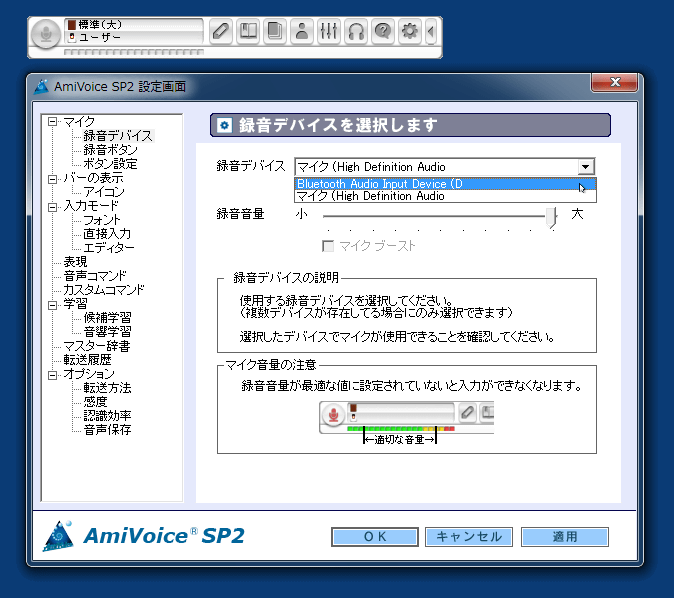Click キャンセル button
This screenshot has height=598, width=674.
tap(469, 537)
